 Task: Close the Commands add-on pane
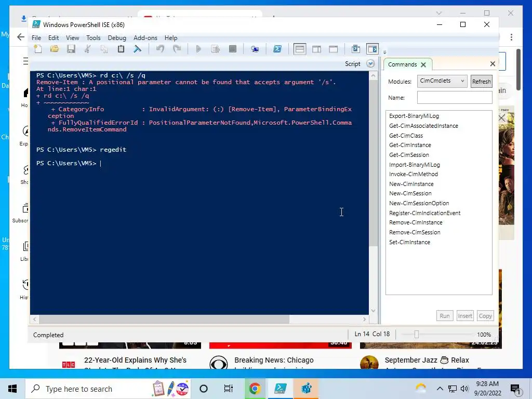tap(493, 64)
